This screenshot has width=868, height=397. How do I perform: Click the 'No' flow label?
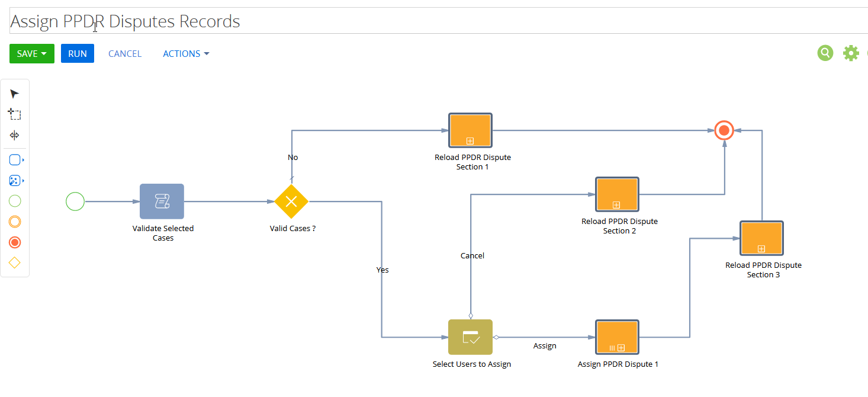(x=292, y=157)
